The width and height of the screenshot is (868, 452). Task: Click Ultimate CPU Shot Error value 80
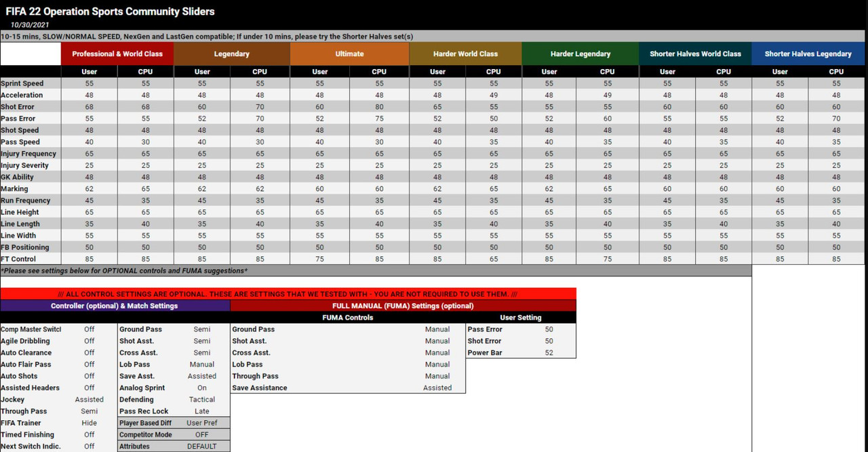click(379, 107)
